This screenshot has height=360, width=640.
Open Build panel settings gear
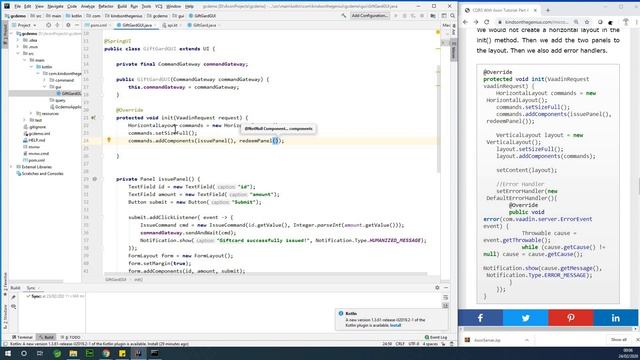coord(437,288)
